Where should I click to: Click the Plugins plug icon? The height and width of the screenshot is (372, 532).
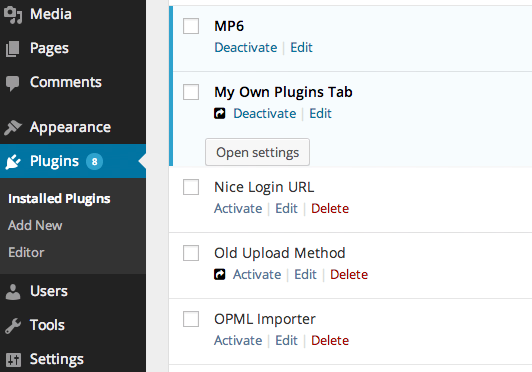click(13, 162)
